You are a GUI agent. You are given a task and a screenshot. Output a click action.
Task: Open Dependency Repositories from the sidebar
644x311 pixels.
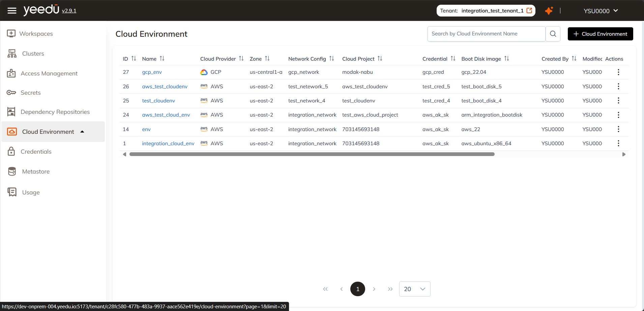pos(55,112)
